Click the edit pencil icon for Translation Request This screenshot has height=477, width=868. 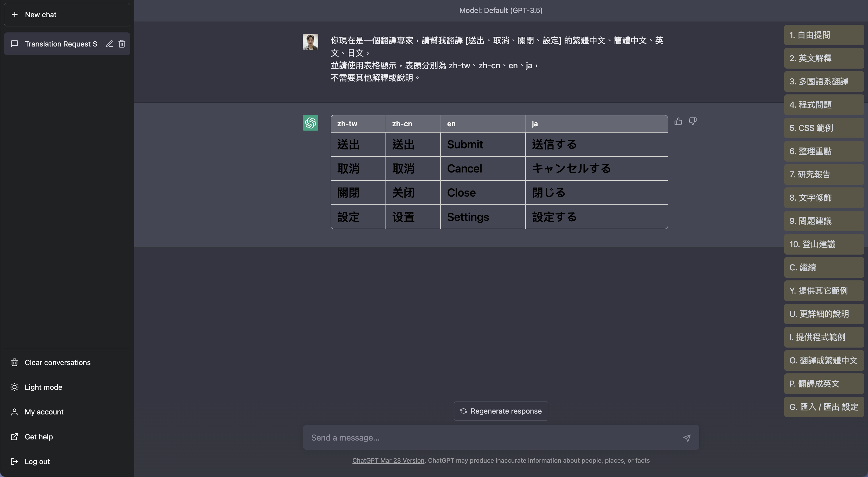(x=109, y=44)
